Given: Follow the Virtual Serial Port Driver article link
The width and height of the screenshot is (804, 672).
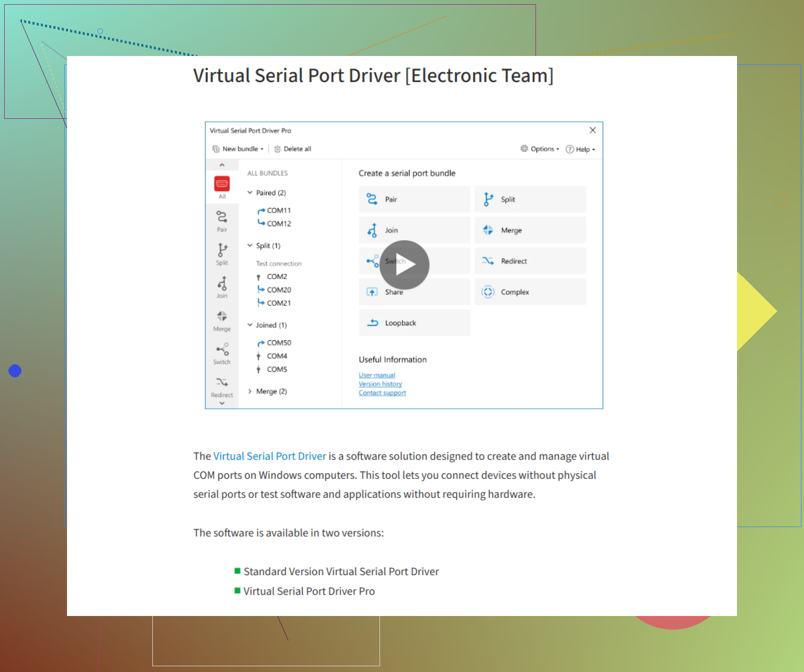Looking at the screenshot, I should pos(270,456).
